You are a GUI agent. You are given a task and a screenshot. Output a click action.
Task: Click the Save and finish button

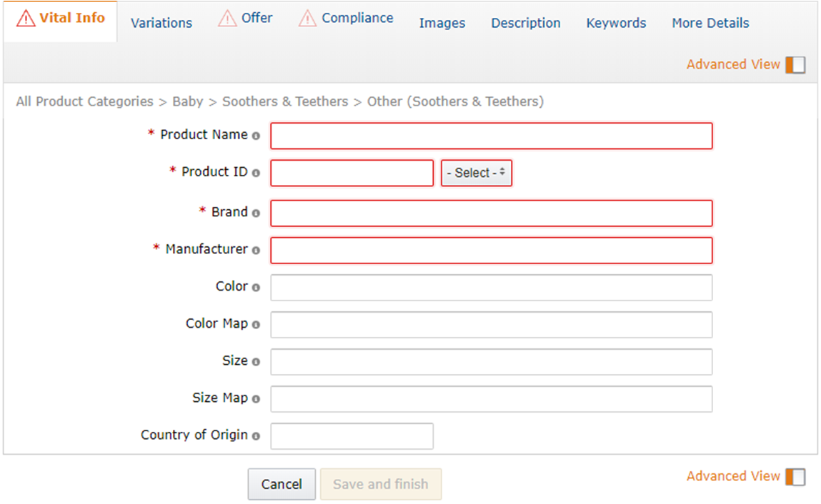(x=380, y=484)
